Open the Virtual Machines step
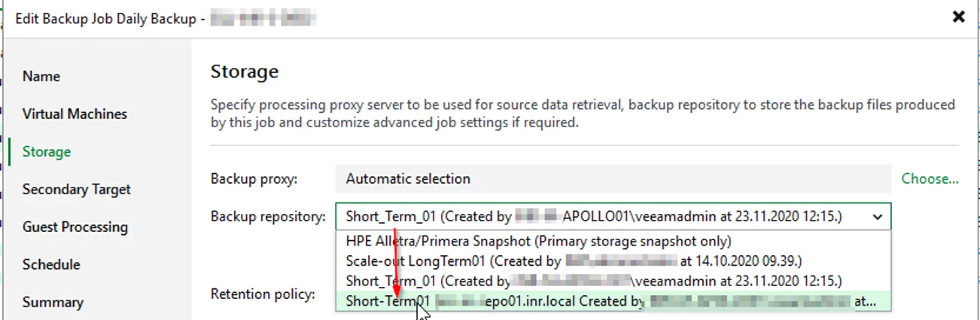This screenshot has height=320, width=980. click(x=75, y=114)
